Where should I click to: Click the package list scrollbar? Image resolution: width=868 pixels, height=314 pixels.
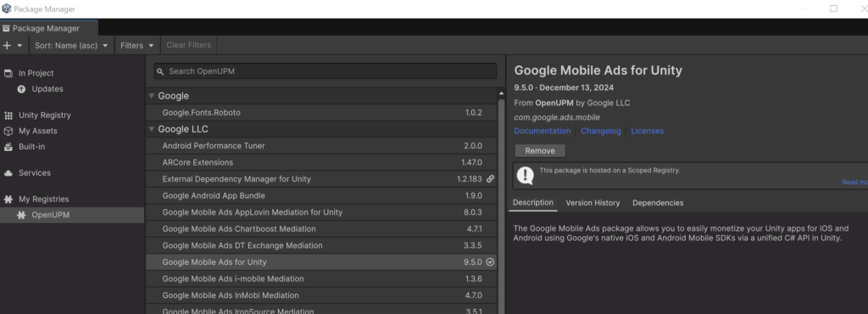502,206
